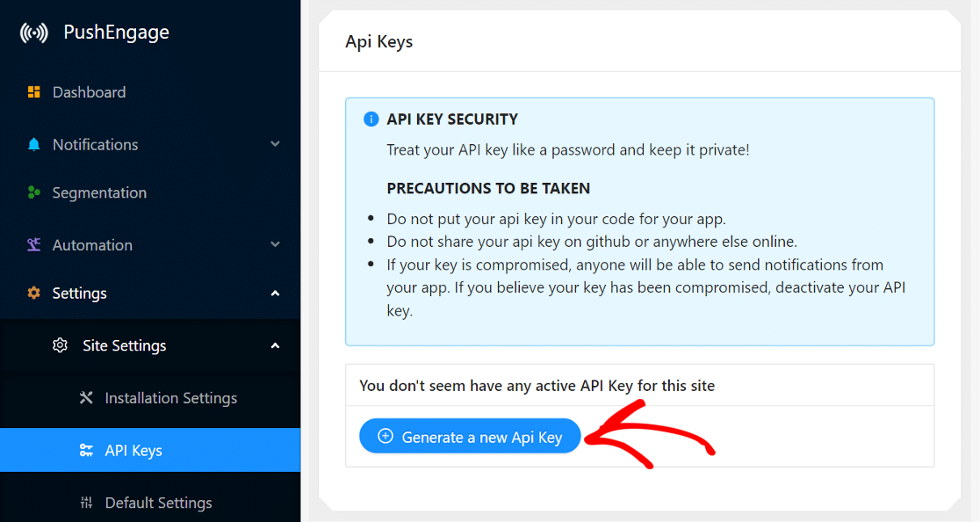The height and width of the screenshot is (522, 980).
Task: Collapse the Settings section chevron
Action: tap(275, 293)
